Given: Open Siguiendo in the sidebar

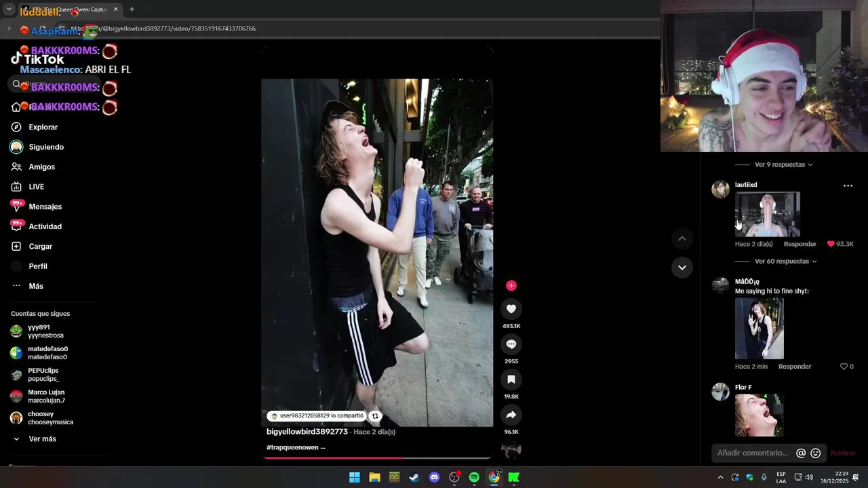Looking at the screenshot, I should pos(46,147).
